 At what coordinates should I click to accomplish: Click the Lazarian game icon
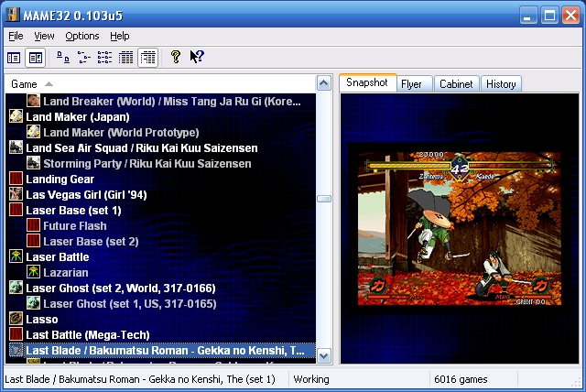pos(34,272)
